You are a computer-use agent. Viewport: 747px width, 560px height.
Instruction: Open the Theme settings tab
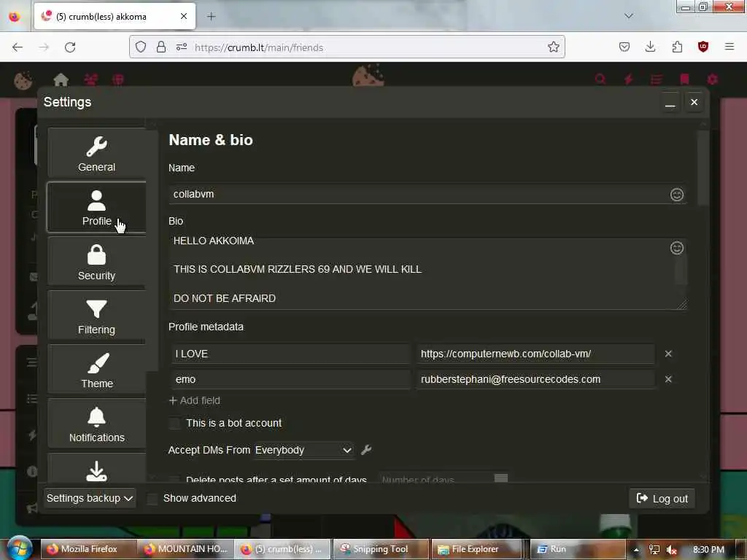pos(97,370)
